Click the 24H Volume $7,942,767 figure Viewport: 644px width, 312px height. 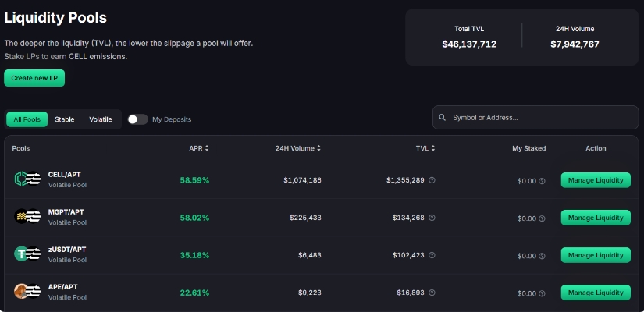coord(575,44)
